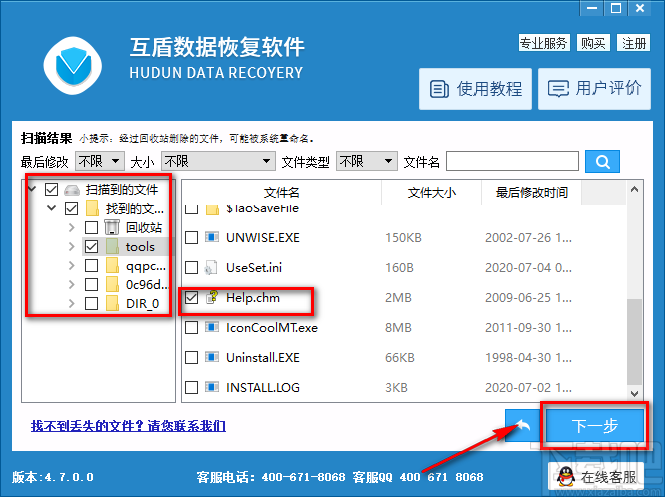Check the 回收站 checkbox
665x497 pixels.
tap(91, 227)
